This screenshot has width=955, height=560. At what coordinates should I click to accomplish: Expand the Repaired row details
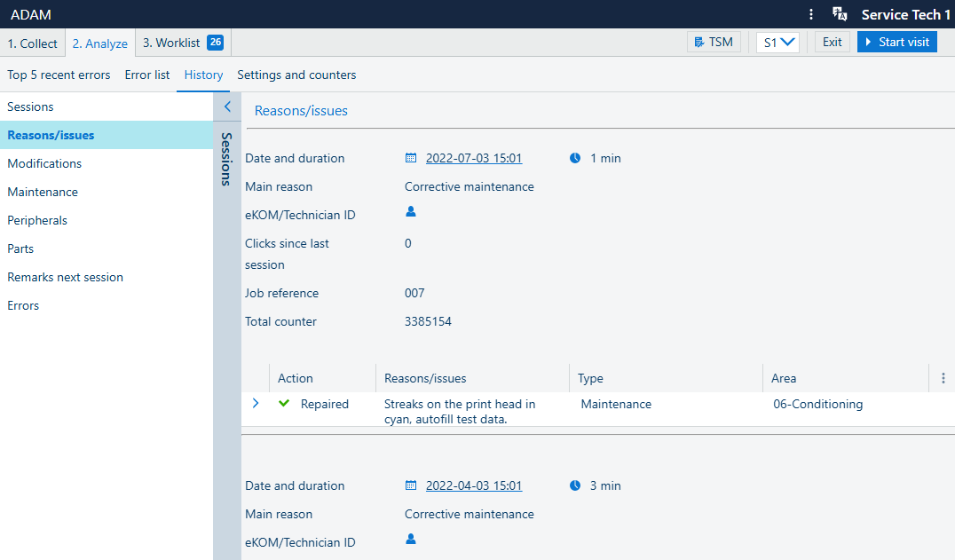(256, 404)
